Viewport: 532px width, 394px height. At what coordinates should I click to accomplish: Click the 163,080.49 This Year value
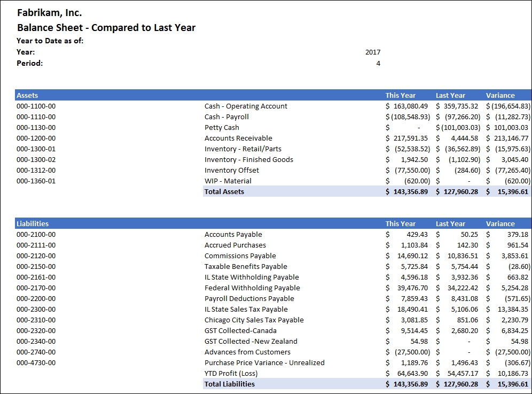[411, 106]
